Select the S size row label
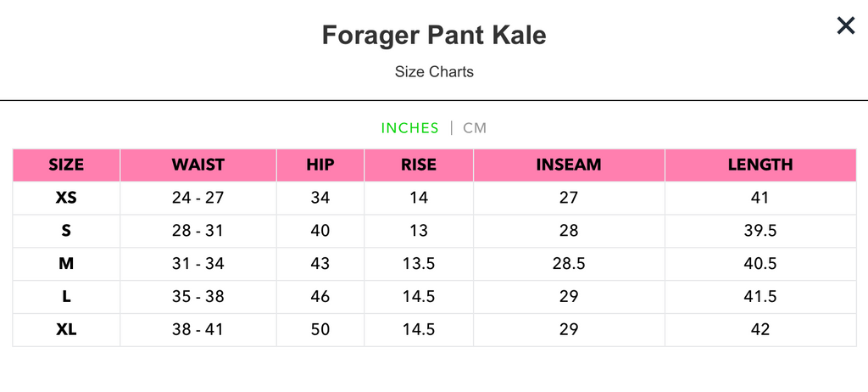Viewport: 868px width, 392px height. pos(66,231)
